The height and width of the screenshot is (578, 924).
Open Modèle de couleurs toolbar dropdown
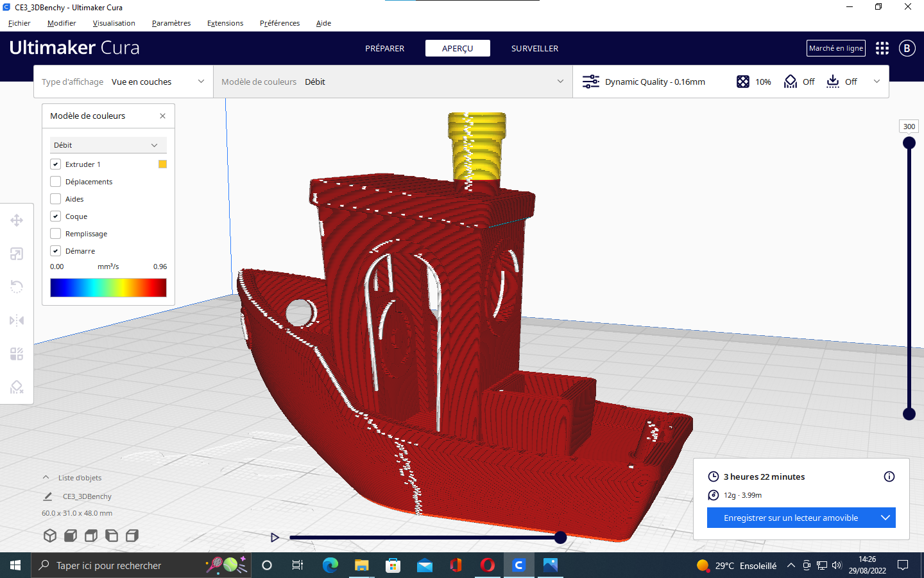click(393, 82)
